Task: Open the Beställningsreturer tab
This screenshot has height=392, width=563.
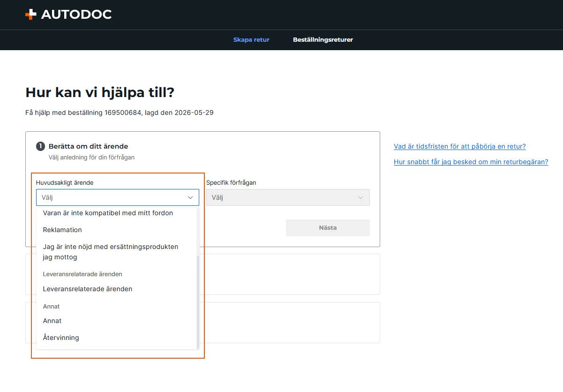Action: click(x=323, y=40)
